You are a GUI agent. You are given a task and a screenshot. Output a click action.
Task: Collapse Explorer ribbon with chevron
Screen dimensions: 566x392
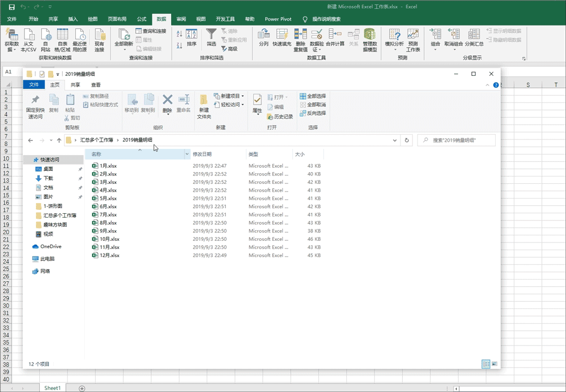click(487, 85)
